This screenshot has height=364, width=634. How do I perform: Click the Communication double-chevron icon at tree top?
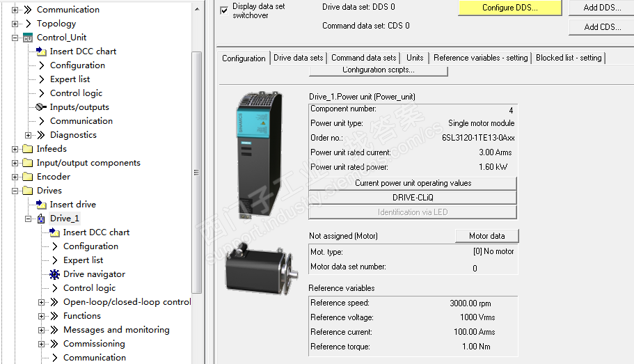coord(28,10)
